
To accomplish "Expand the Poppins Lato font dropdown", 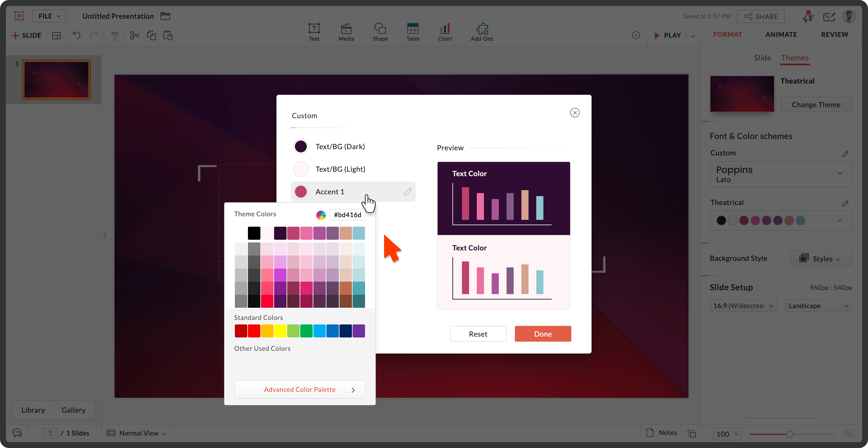I will (840, 173).
